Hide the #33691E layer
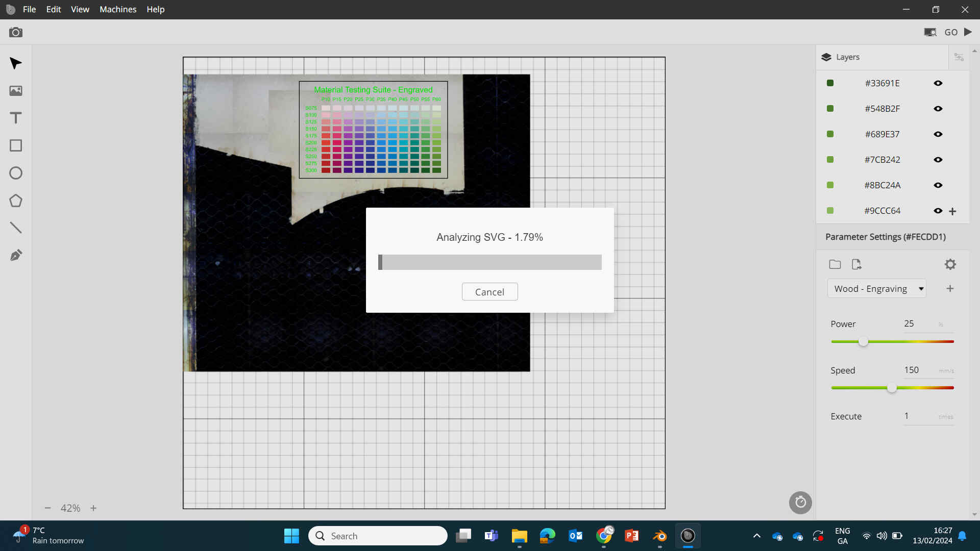 pyautogui.click(x=938, y=83)
